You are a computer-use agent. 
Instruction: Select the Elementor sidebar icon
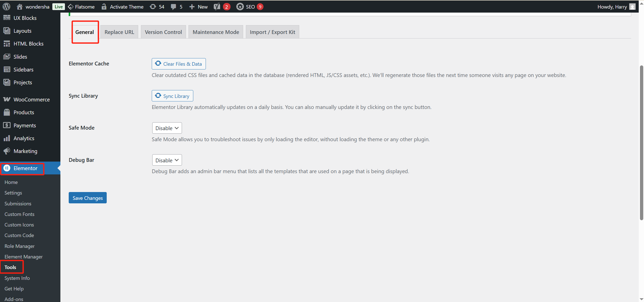(7, 168)
